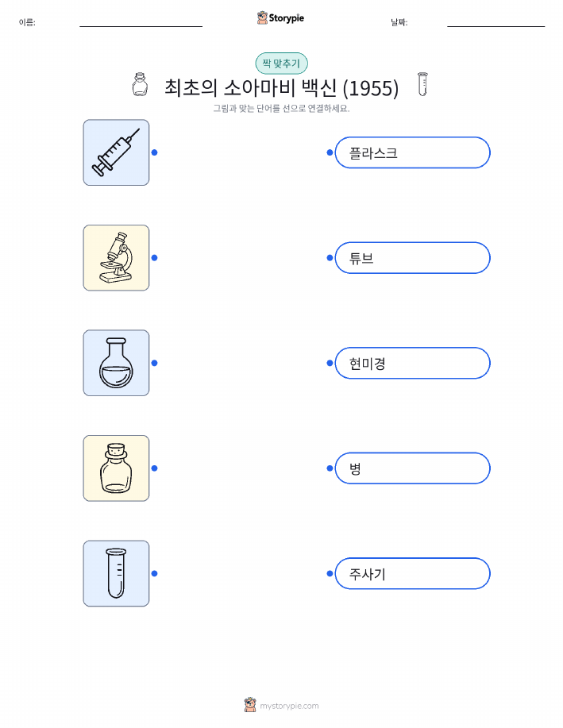Viewport: 563px width, 728px height.
Task: Click the 이름 name input line
Action: 141,22
